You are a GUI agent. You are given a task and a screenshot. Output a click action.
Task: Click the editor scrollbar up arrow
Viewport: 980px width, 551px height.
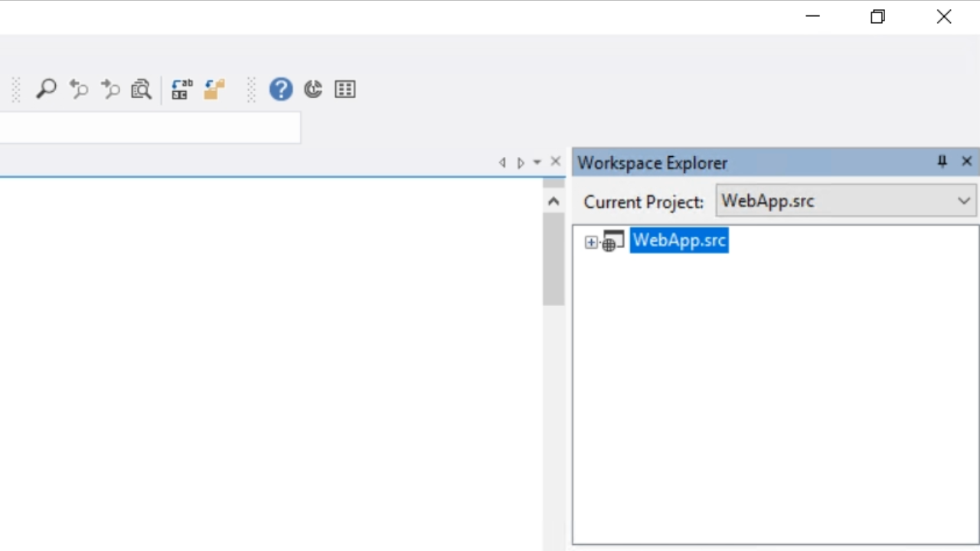click(554, 201)
